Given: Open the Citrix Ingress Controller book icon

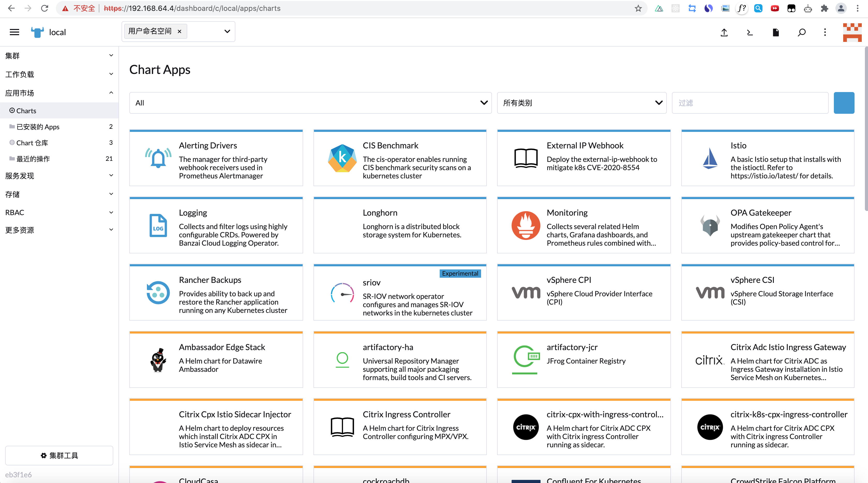Looking at the screenshot, I should point(342,427).
